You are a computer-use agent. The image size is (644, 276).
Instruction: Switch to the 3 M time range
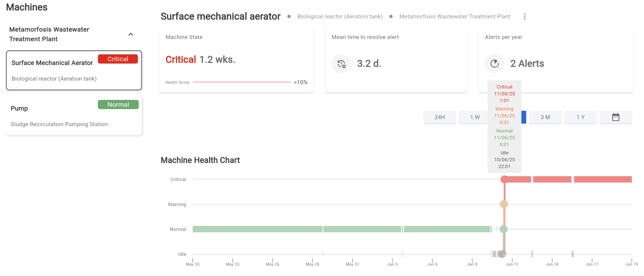pos(545,117)
